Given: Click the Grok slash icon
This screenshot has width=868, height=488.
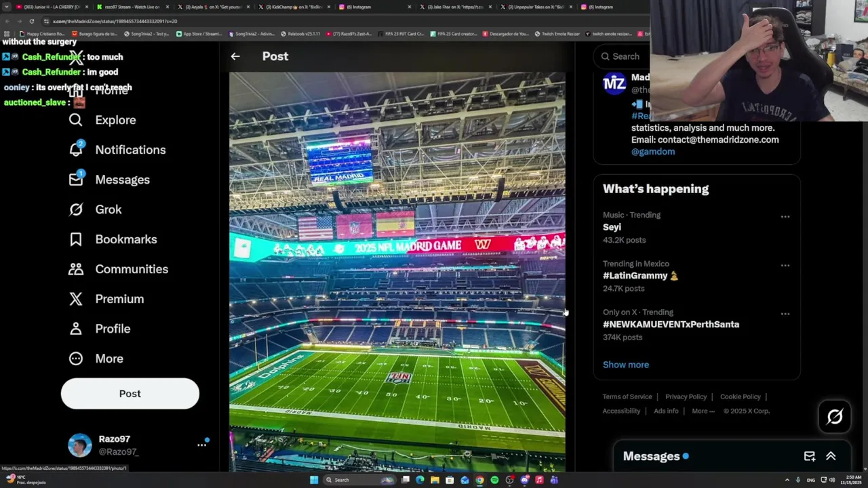Looking at the screenshot, I should click(x=76, y=209).
